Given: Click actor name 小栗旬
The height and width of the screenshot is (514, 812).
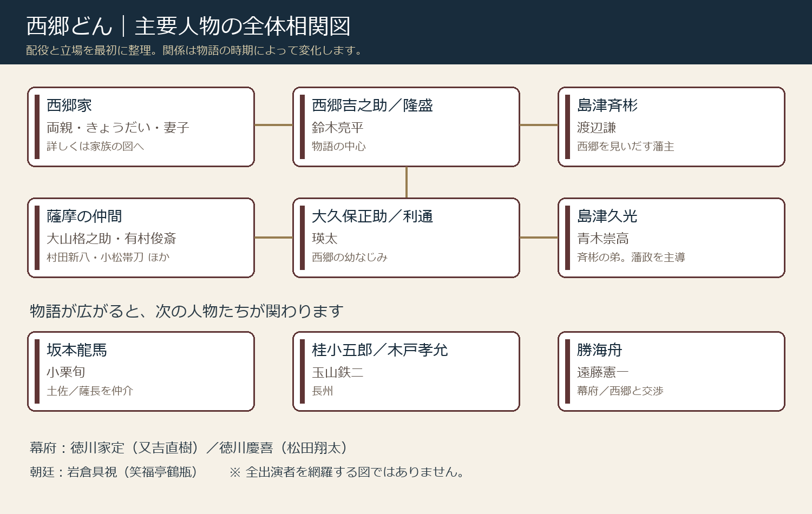Looking at the screenshot, I should coord(66,372).
